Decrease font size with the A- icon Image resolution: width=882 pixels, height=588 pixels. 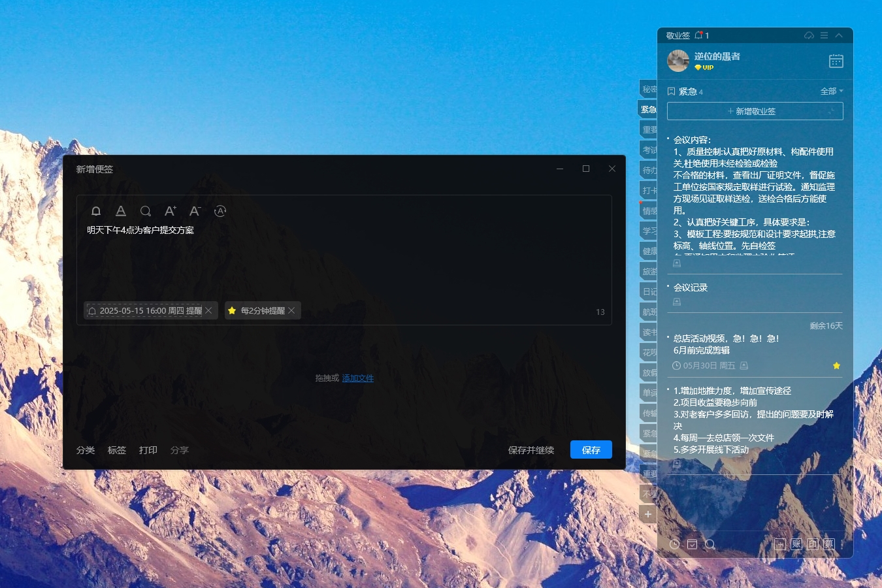tap(195, 211)
